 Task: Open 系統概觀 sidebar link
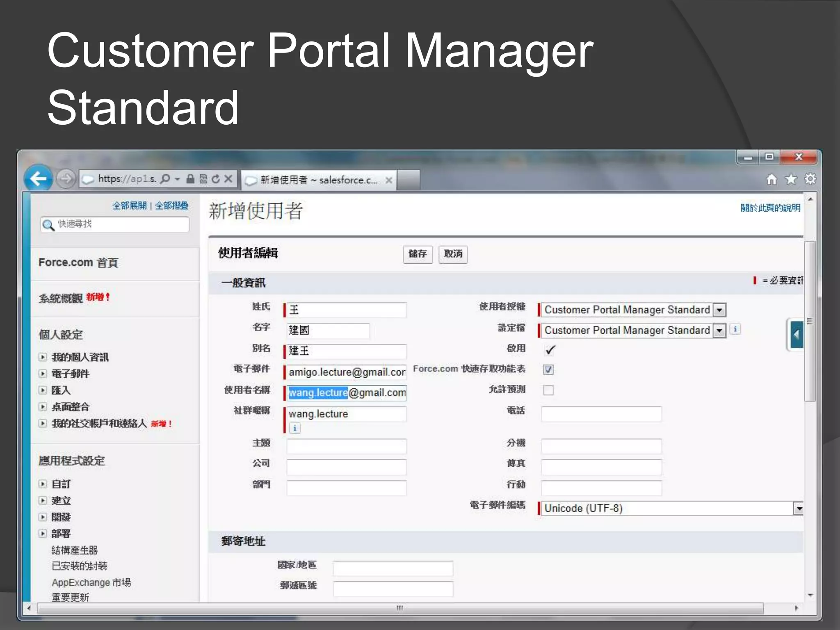click(x=61, y=298)
